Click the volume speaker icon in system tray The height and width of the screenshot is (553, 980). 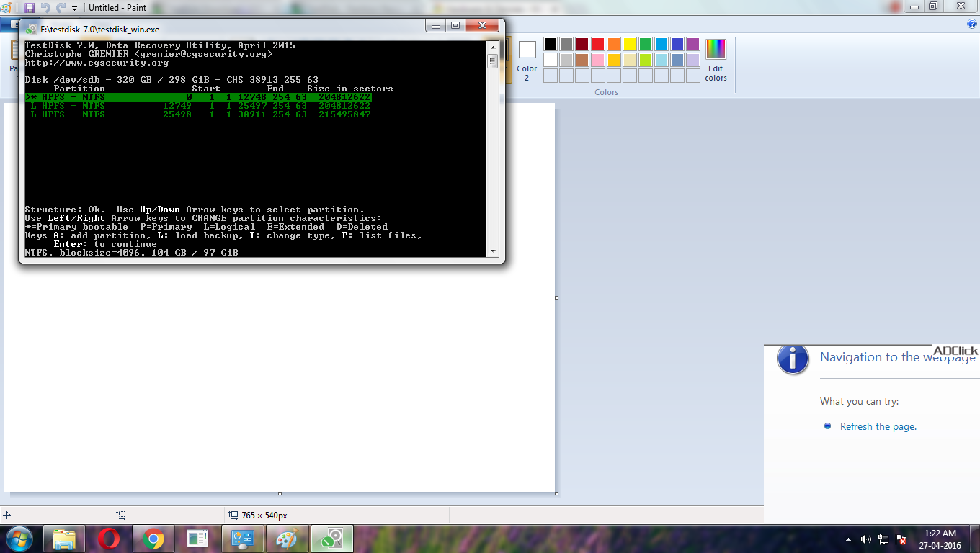tap(865, 539)
